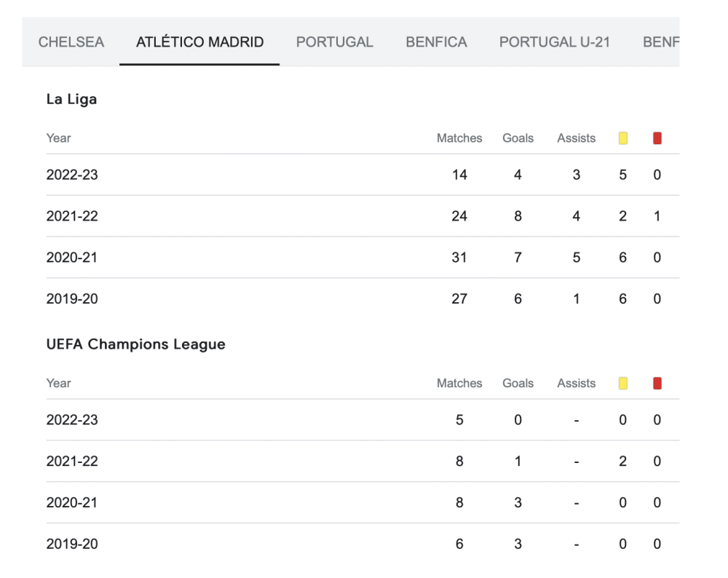This screenshot has width=728, height=578.
Task: Open the Portugal U-21 tab
Action: click(x=554, y=41)
